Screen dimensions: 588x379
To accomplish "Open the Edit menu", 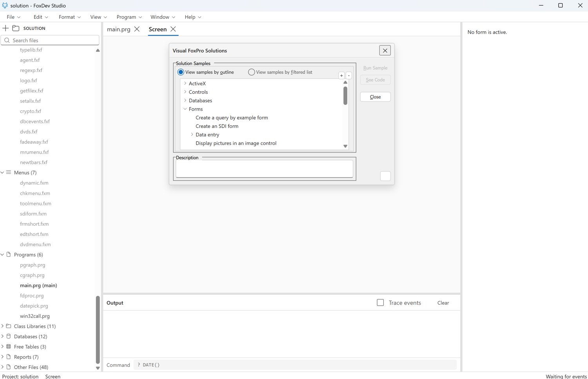I will [41, 17].
